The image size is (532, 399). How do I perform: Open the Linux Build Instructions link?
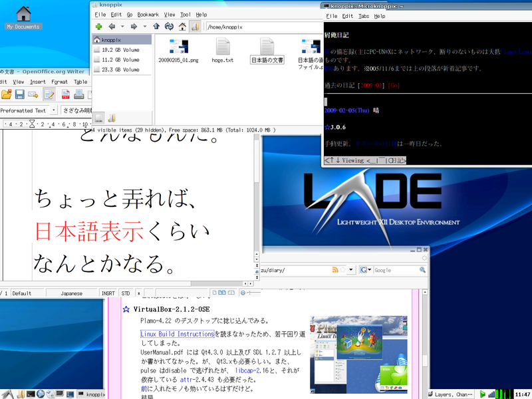[177, 334]
